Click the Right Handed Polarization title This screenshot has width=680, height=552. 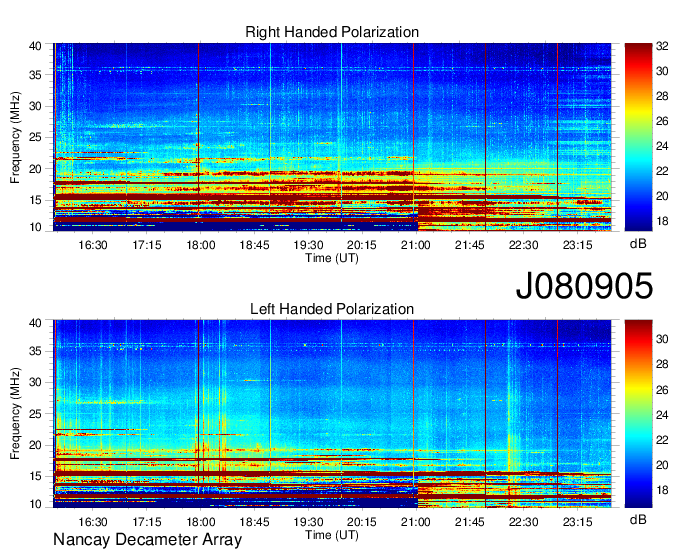(x=332, y=32)
